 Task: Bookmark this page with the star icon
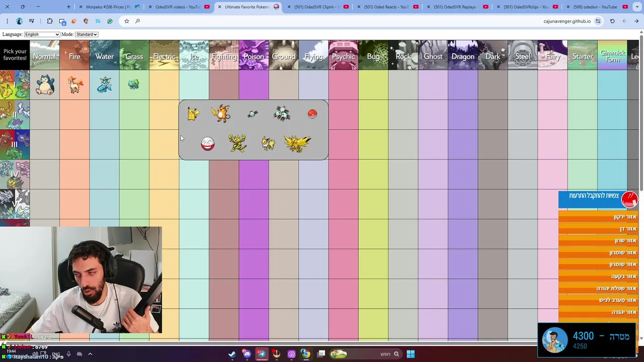point(127,21)
